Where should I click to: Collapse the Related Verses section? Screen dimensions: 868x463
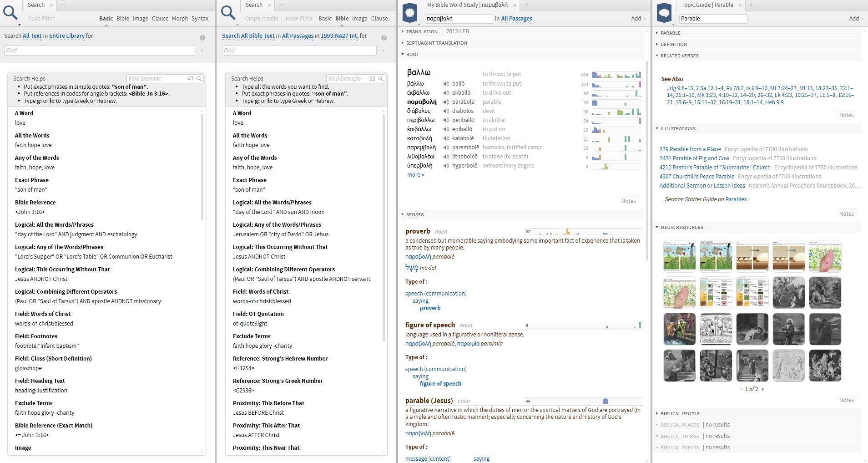(x=657, y=56)
